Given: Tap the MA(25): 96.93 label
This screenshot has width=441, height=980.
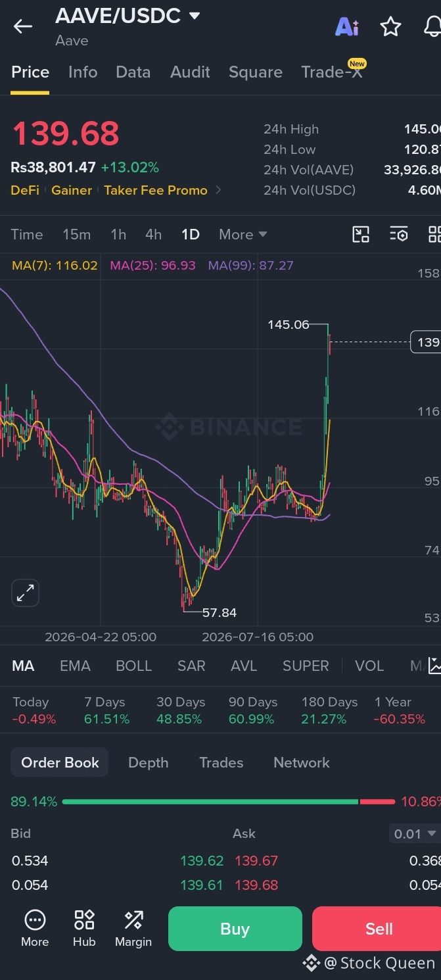Looking at the screenshot, I should (153, 266).
